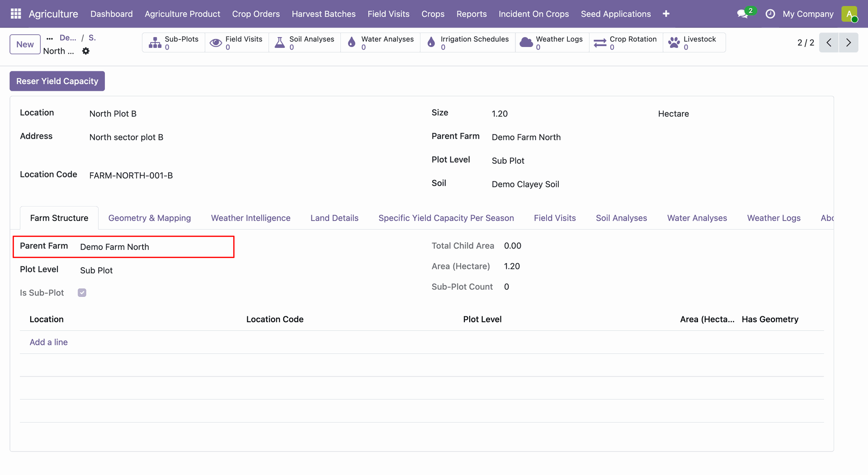
Task: Open Irrigation Schedules button
Action: [468, 42]
